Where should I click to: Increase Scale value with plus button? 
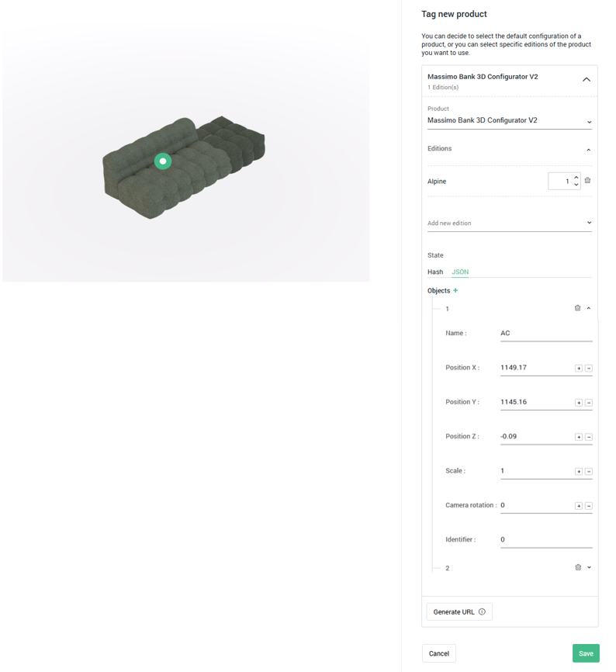[578, 471]
